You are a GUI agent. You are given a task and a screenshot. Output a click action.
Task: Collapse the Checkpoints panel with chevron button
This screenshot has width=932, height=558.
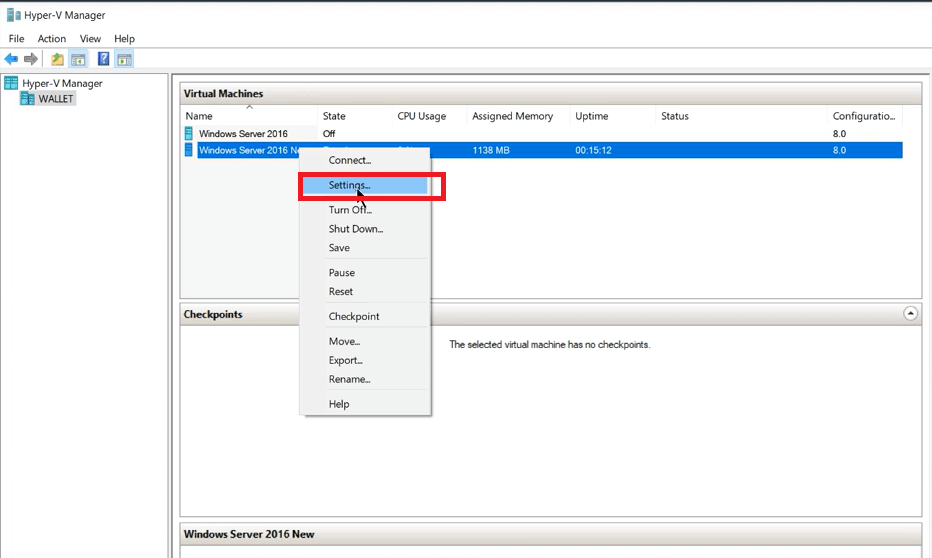click(910, 313)
